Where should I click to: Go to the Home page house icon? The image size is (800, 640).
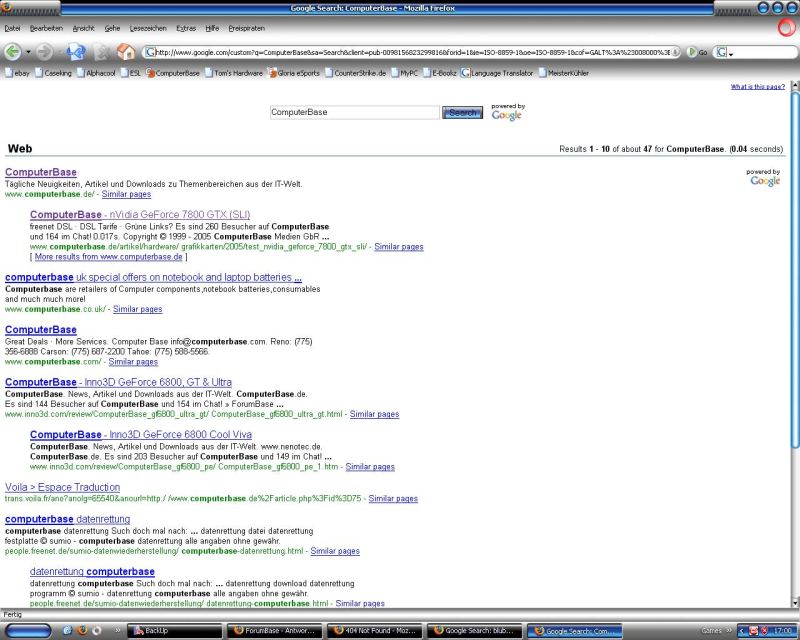(126, 52)
